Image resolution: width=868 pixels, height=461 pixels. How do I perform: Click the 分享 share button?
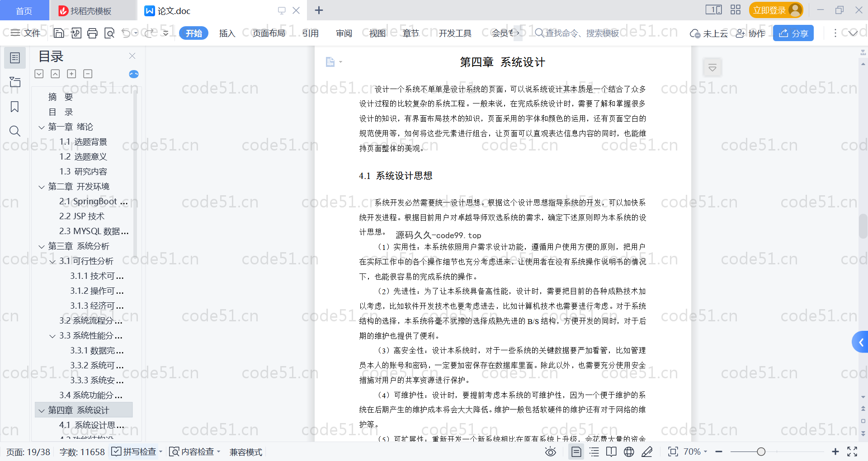pos(793,33)
